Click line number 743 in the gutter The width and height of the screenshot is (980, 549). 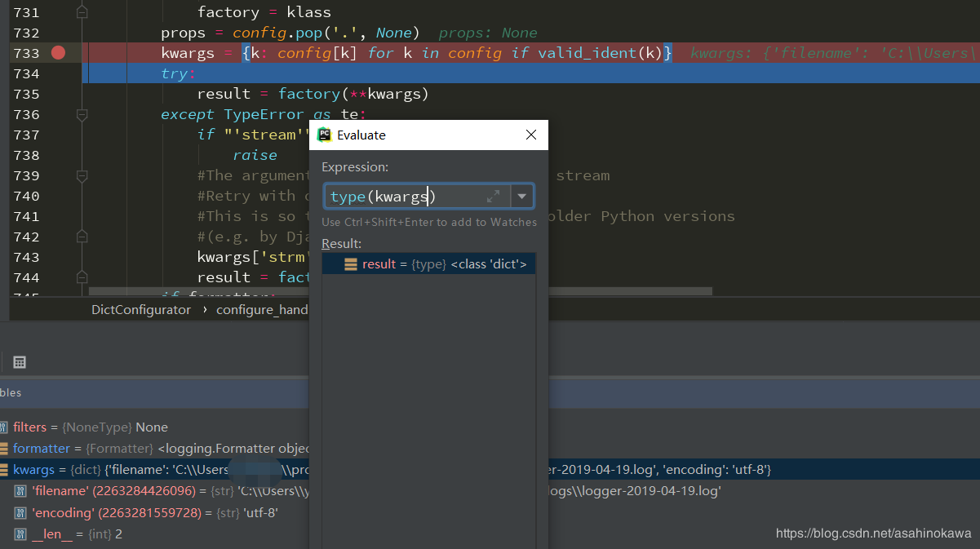[x=26, y=257]
